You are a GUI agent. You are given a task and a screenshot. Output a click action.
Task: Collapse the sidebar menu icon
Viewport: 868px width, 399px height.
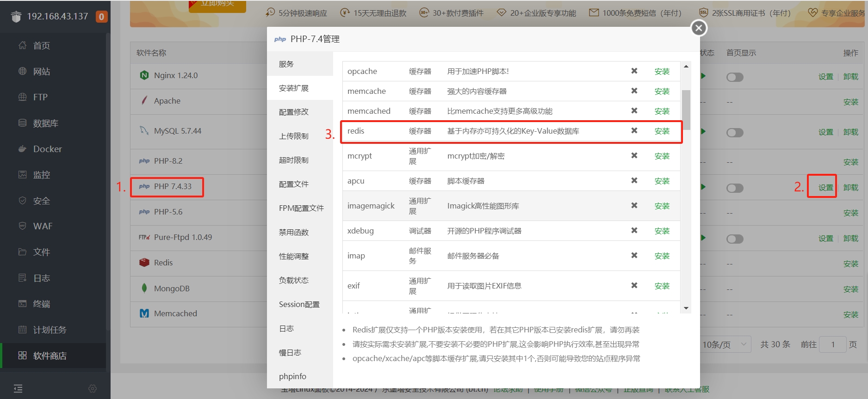[18, 388]
